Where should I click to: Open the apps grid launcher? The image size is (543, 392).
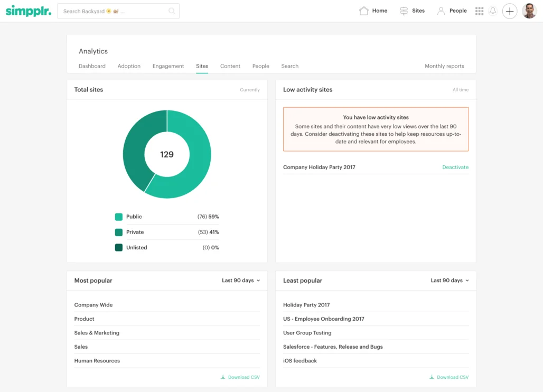tap(479, 11)
